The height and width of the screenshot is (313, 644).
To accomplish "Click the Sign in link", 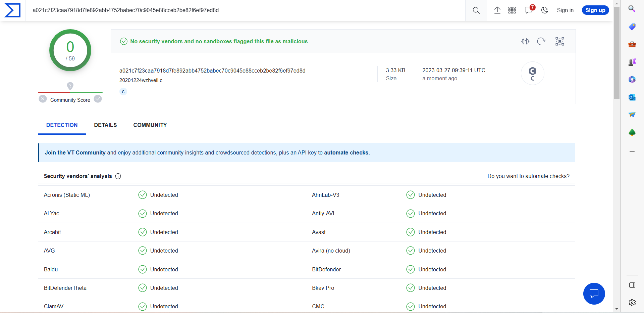I will (x=565, y=10).
